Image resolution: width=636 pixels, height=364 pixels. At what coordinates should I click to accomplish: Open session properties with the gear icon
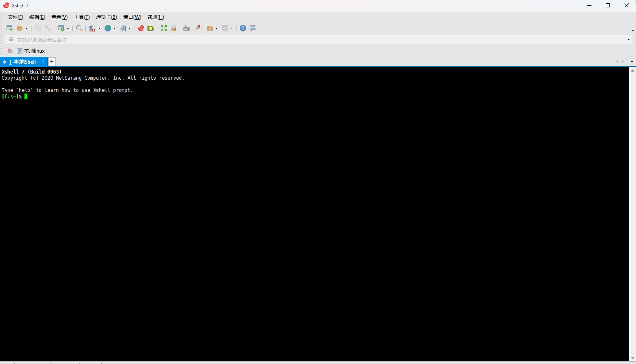(x=61, y=28)
